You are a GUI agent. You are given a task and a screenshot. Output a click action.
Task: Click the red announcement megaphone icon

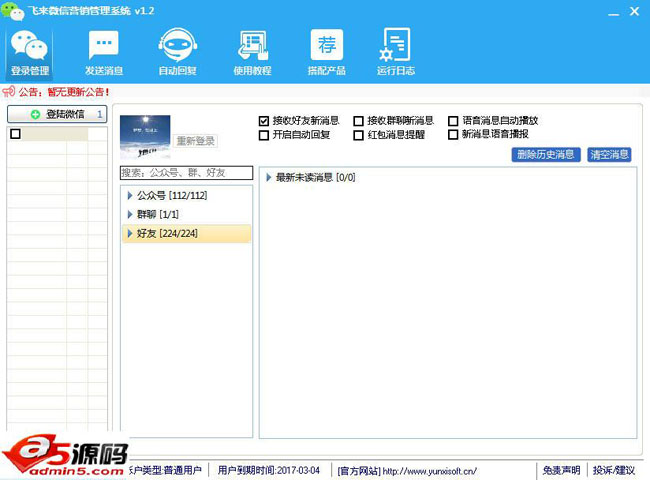(9, 91)
